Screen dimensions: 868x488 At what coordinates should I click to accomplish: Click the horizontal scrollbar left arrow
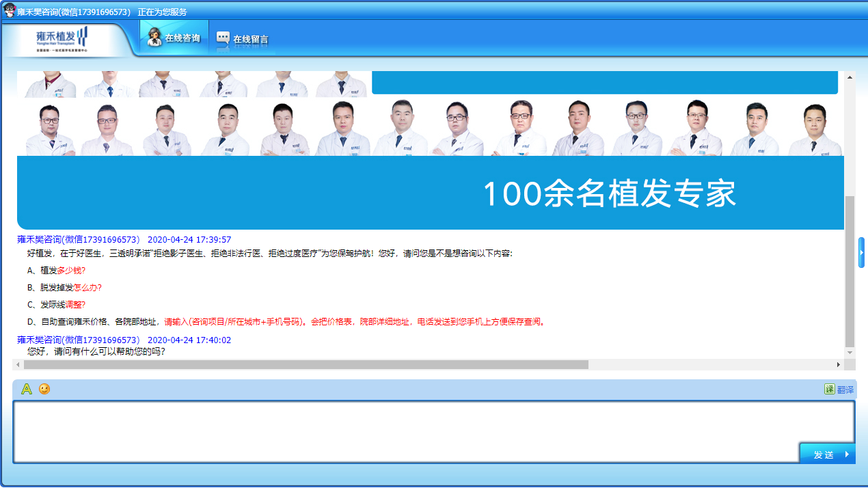coord(18,365)
